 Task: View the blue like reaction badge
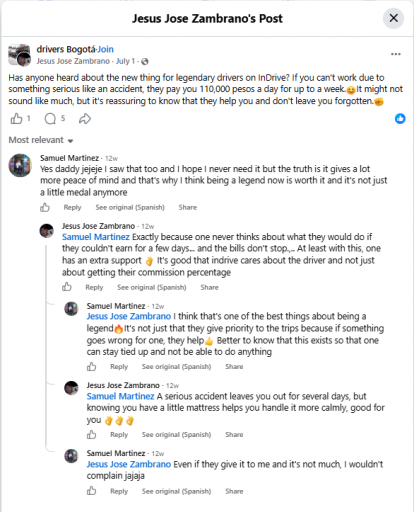400,119
